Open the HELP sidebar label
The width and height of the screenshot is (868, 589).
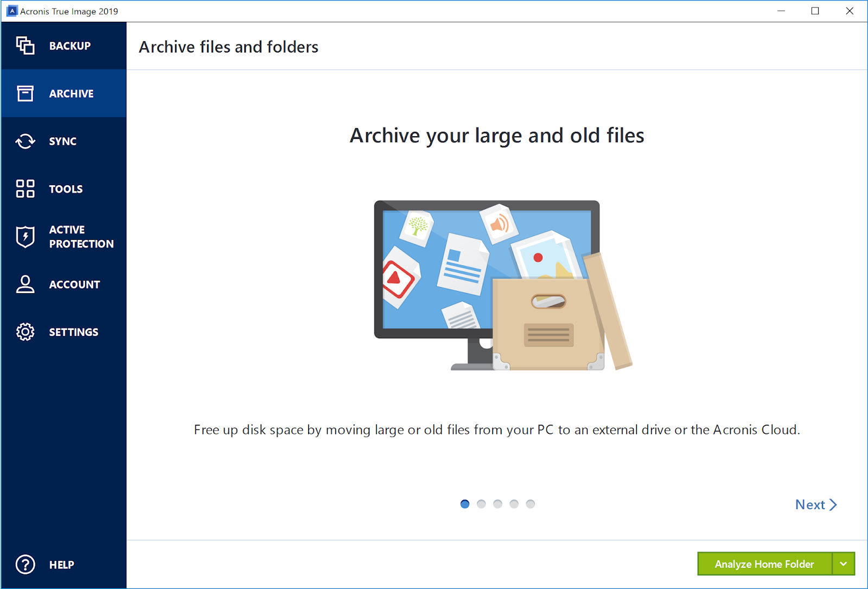point(62,565)
